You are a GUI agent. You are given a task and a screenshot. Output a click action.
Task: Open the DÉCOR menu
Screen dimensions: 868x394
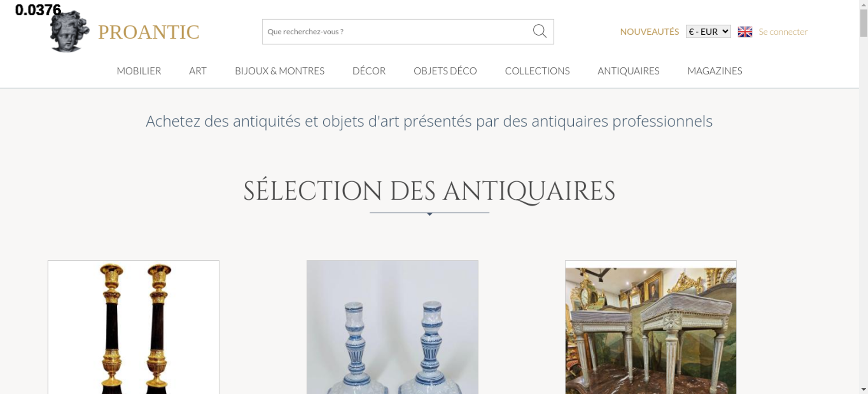(x=369, y=71)
